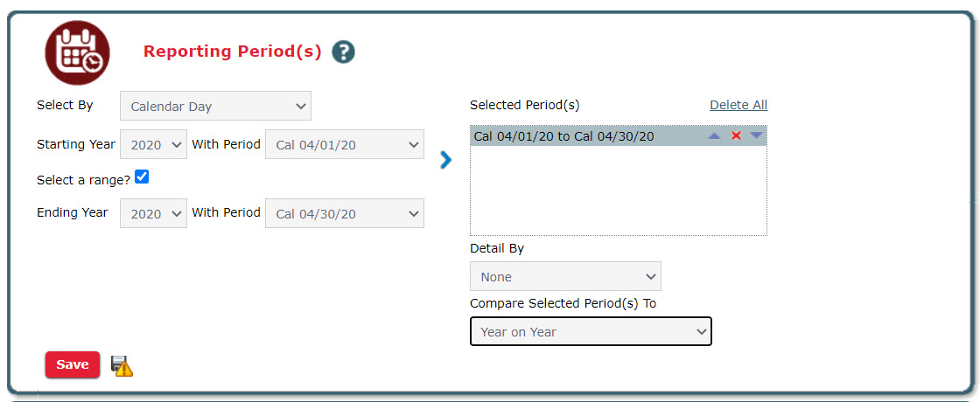Open the Detail By dropdown
Screen dimensions: 980x402
pos(565,277)
